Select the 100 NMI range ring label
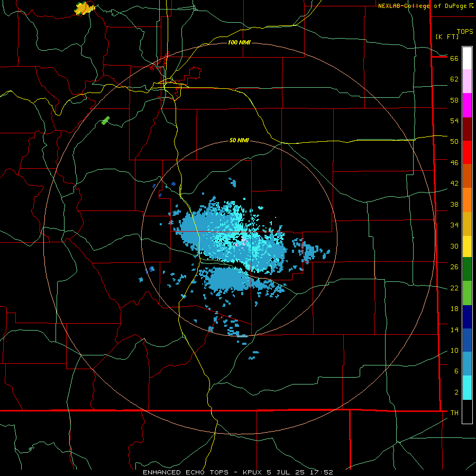Image resolution: width=476 pixels, height=476 pixels. click(x=239, y=42)
